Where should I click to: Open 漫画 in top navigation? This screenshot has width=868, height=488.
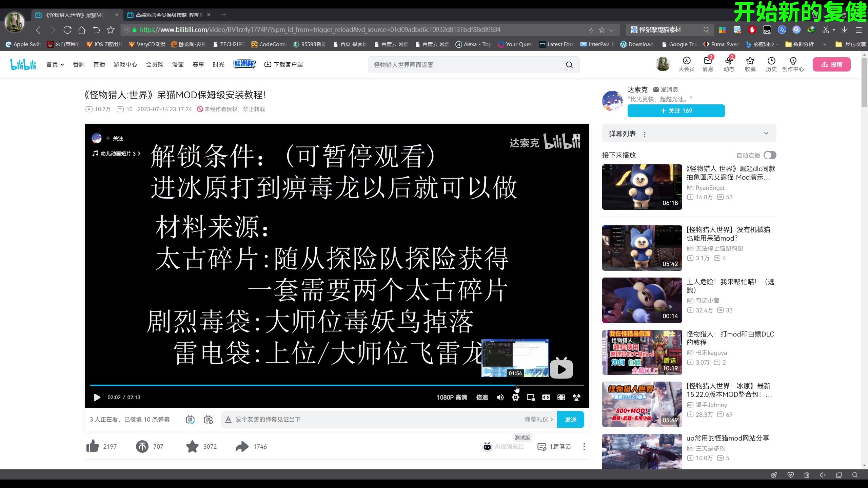(178, 64)
